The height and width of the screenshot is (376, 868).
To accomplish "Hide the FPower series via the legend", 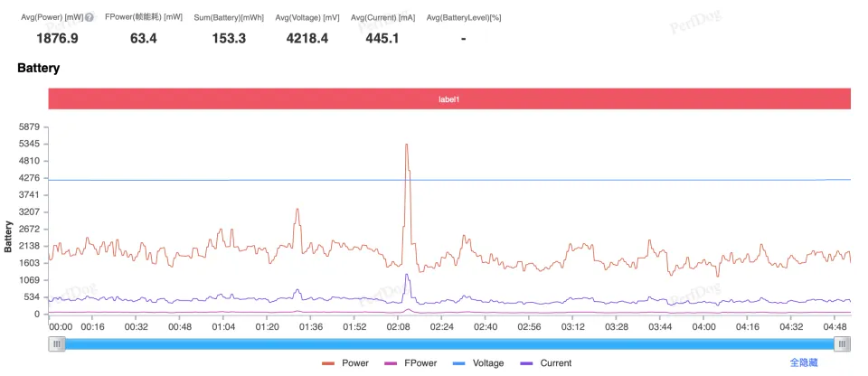I will (x=410, y=363).
